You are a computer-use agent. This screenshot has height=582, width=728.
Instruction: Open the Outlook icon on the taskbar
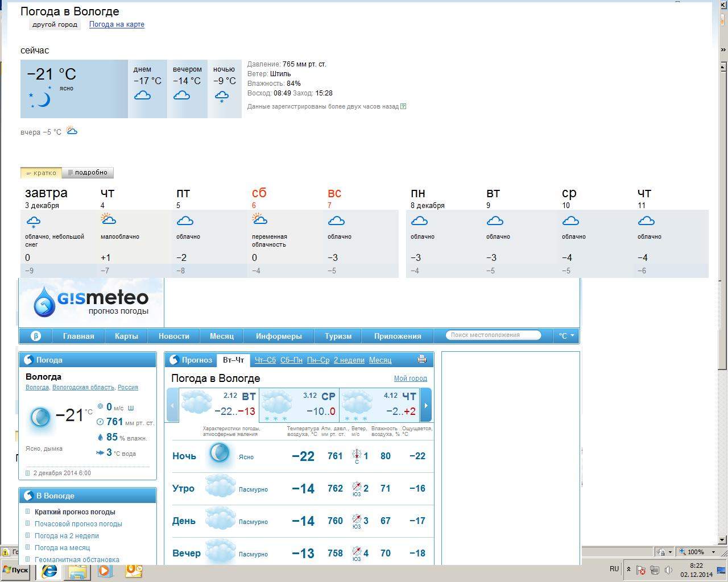pos(134,571)
